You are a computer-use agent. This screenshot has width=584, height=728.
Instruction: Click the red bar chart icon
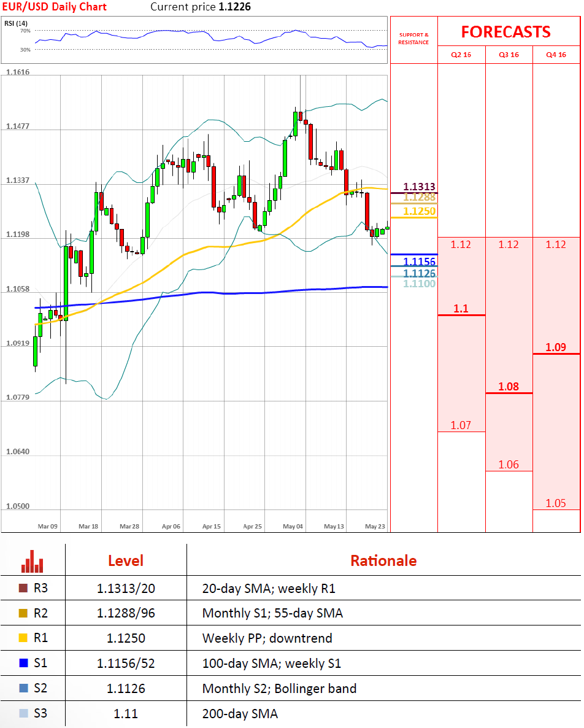coord(32,561)
